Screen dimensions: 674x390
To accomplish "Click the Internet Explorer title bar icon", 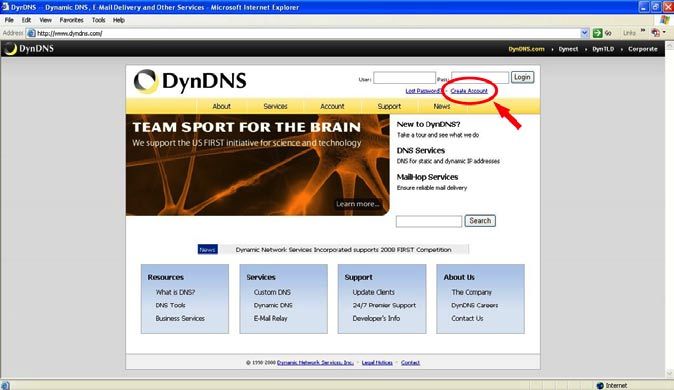I will [5, 7].
